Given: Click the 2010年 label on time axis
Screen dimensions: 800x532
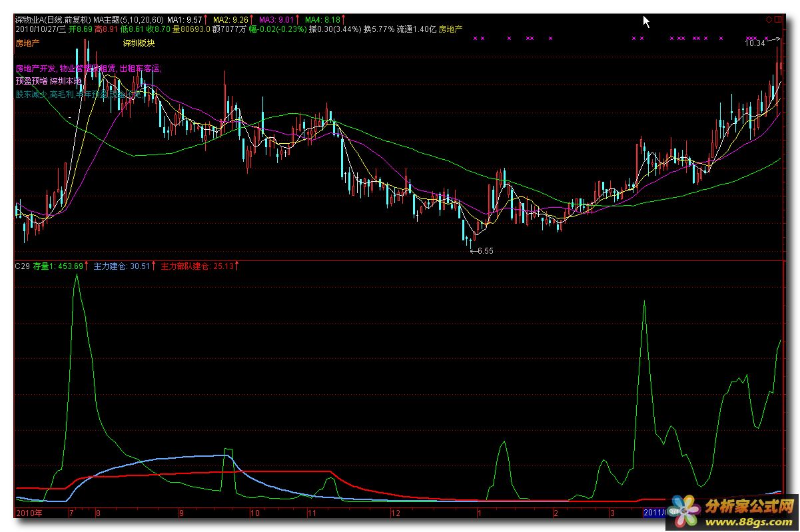Looking at the screenshot, I should tap(29, 513).
